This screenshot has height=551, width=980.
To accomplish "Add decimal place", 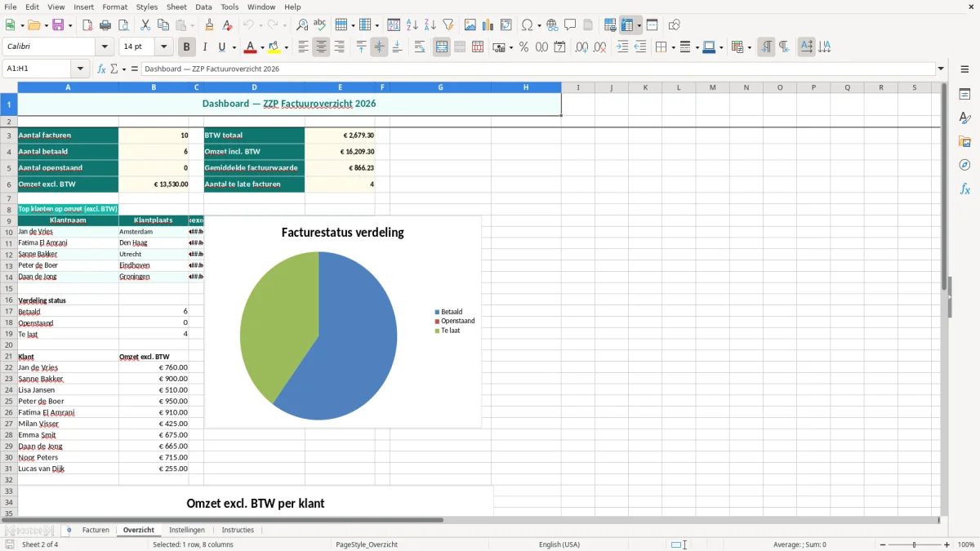I will point(581,47).
